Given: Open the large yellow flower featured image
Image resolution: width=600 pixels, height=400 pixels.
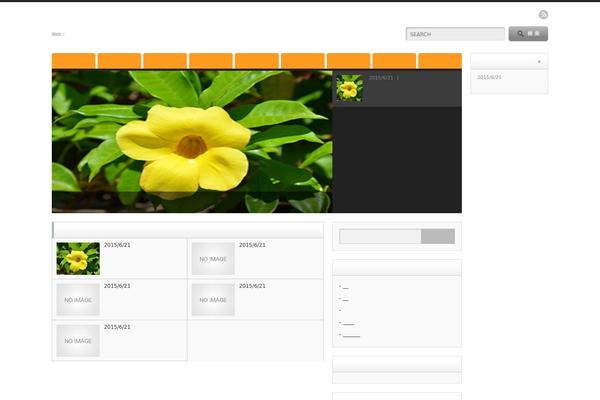Looking at the screenshot, I should (192, 141).
